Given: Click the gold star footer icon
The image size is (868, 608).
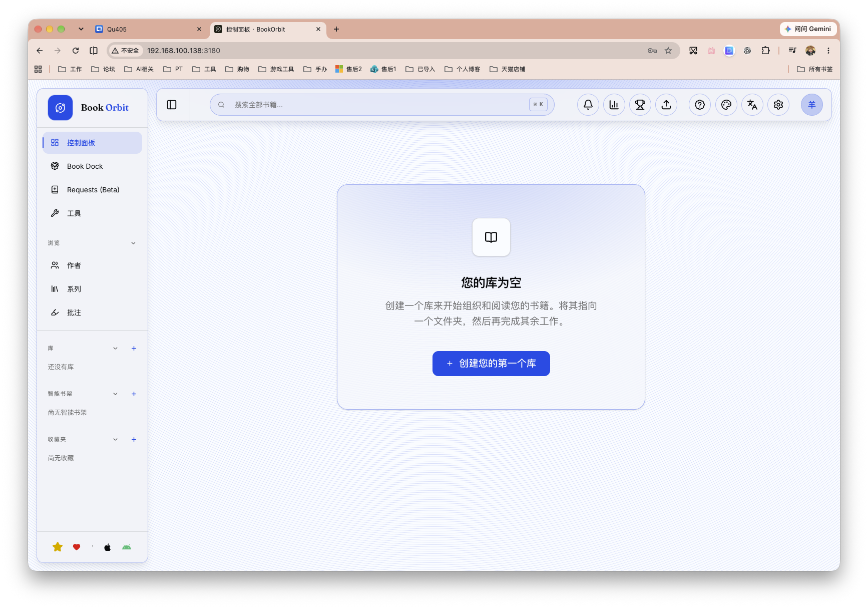Looking at the screenshot, I should 58,547.
